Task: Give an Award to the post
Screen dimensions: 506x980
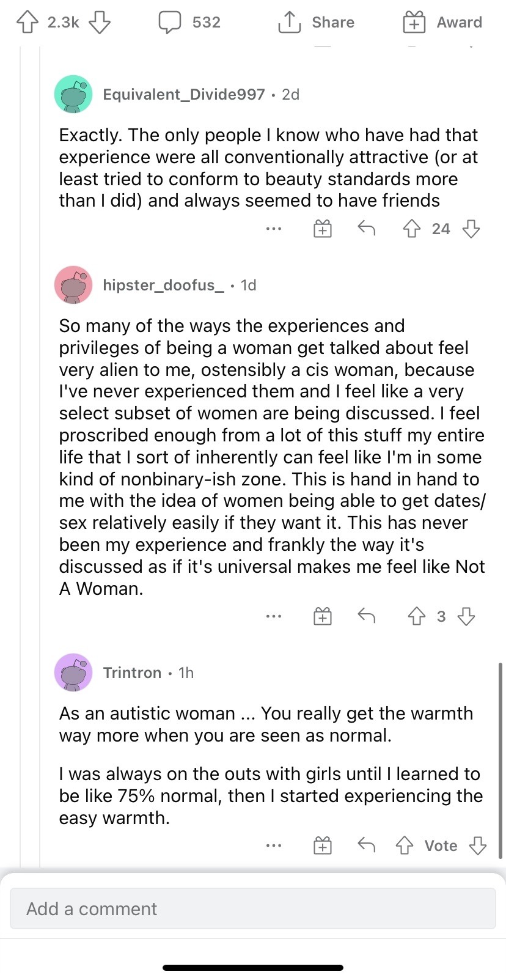Action: 442,23
